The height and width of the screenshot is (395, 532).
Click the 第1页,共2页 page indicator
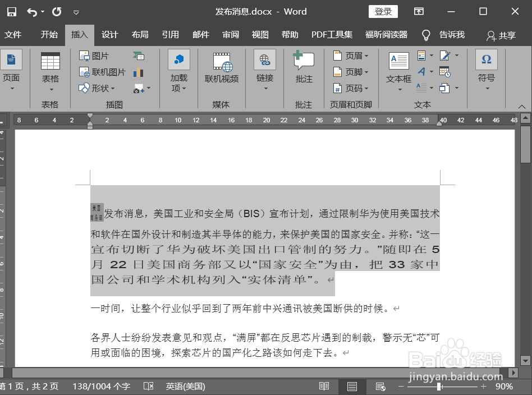click(29, 387)
